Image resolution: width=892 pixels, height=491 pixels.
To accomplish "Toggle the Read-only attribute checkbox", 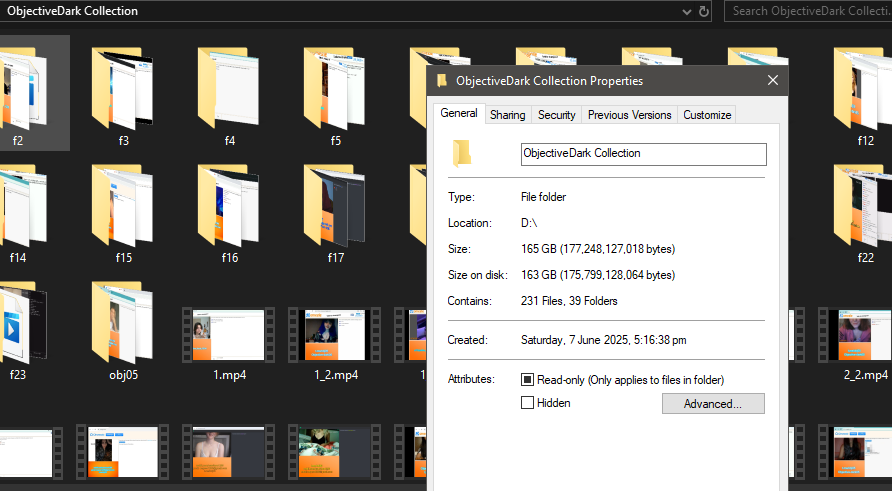I will point(528,380).
